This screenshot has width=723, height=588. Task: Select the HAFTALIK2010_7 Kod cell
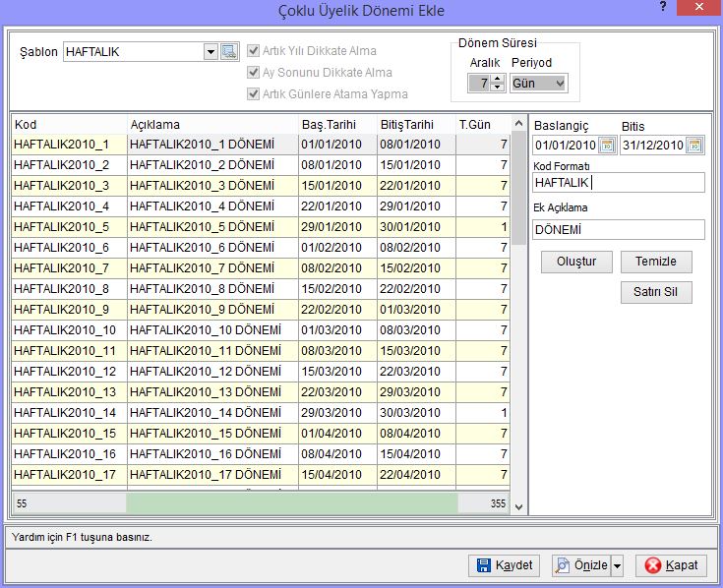tap(69, 268)
